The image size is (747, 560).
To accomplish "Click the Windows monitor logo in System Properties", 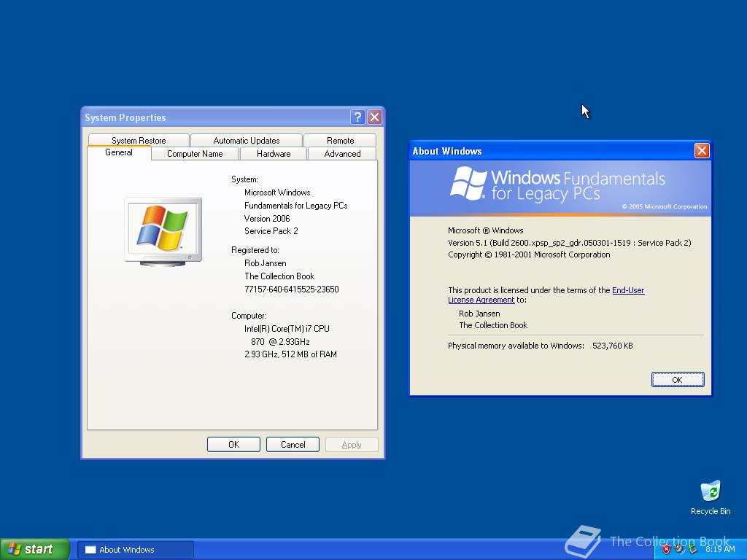I will coord(163,231).
